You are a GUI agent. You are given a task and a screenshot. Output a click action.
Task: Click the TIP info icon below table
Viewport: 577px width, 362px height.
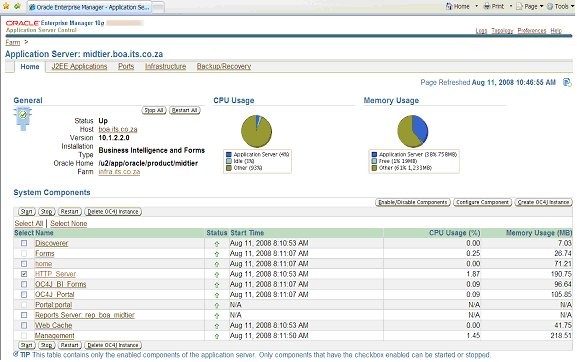click(15, 354)
